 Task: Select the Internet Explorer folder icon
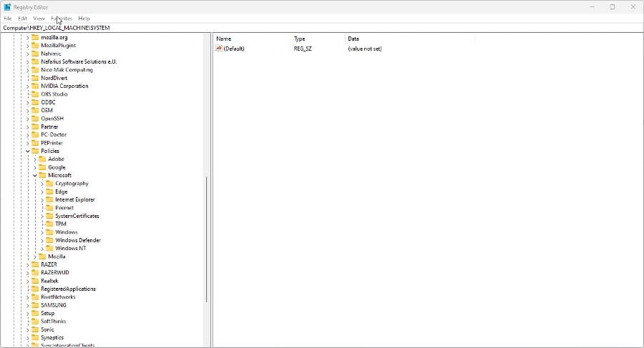coord(49,200)
